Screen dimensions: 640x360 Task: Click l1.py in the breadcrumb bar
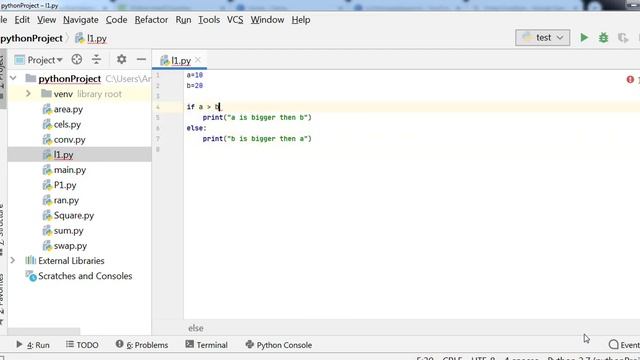(x=91, y=38)
